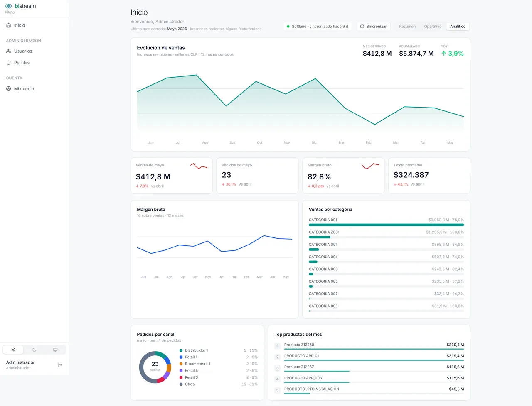
Task: Open the Inicio sidebar item
Action: tap(34, 25)
